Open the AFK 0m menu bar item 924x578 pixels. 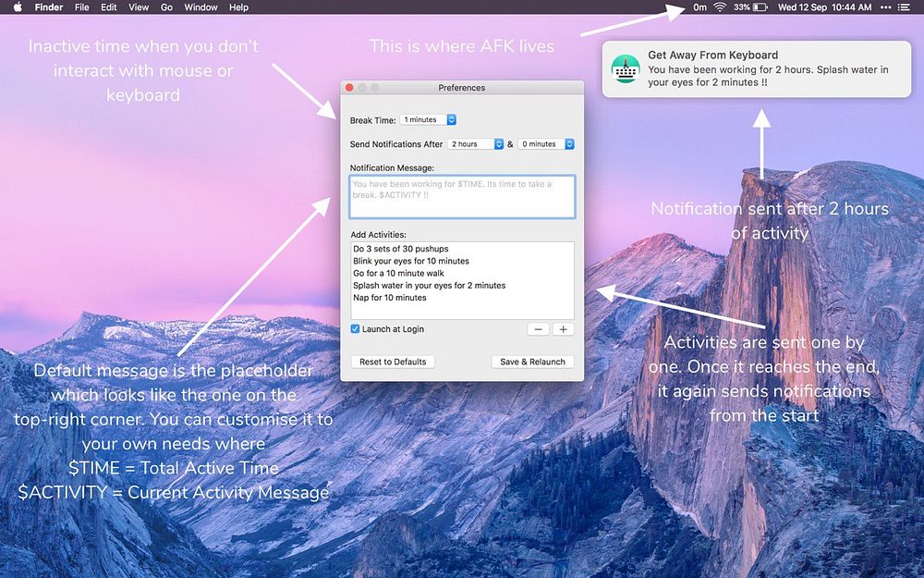pyautogui.click(x=699, y=7)
